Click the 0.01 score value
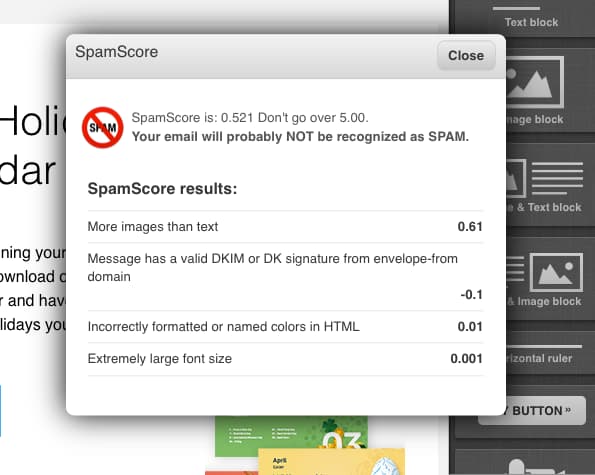 tap(470, 327)
